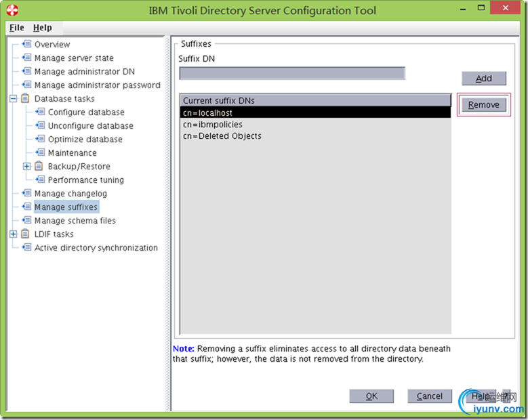Viewport: 528px width, 420px height.
Task: Click the Add suffix button
Action: 484,79
